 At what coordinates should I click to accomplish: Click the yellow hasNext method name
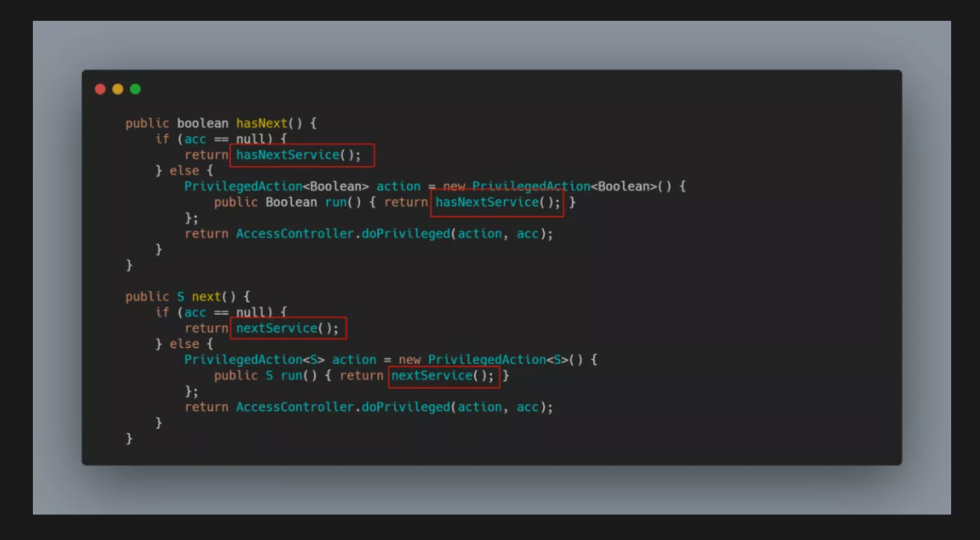262,123
